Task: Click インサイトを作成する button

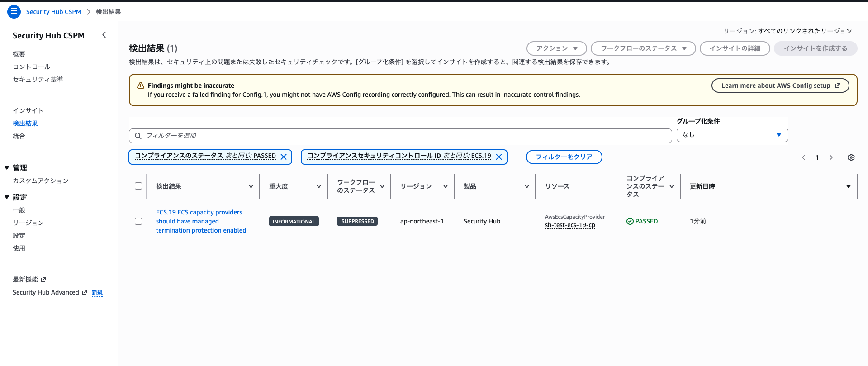Action: click(x=816, y=48)
